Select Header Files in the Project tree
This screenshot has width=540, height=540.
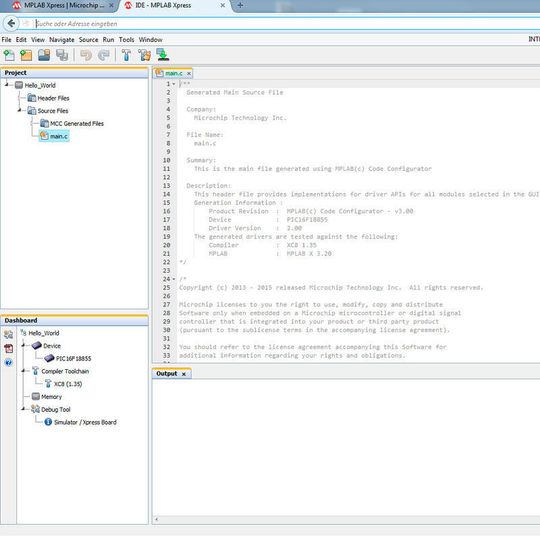53,98
